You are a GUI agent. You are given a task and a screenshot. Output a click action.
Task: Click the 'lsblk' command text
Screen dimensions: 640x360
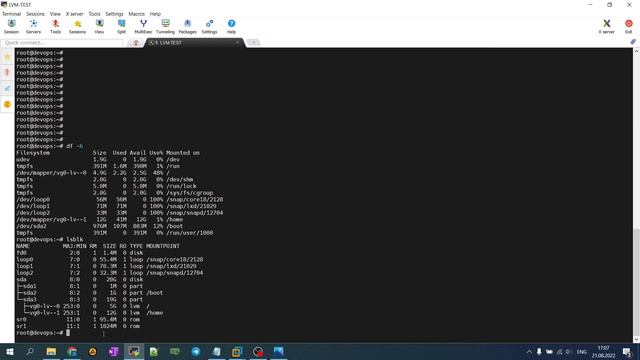click(x=74, y=240)
